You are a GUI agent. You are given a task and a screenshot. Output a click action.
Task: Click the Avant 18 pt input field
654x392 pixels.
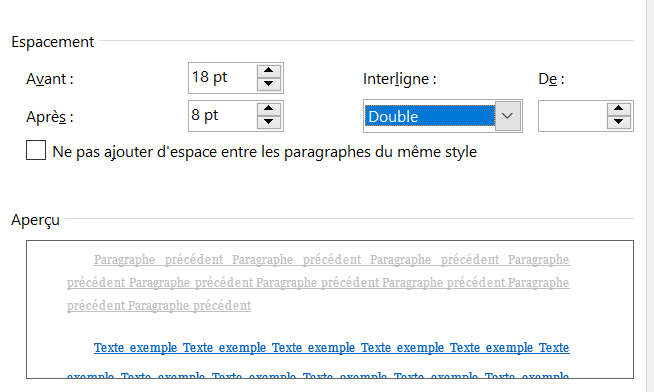[x=222, y=78]
